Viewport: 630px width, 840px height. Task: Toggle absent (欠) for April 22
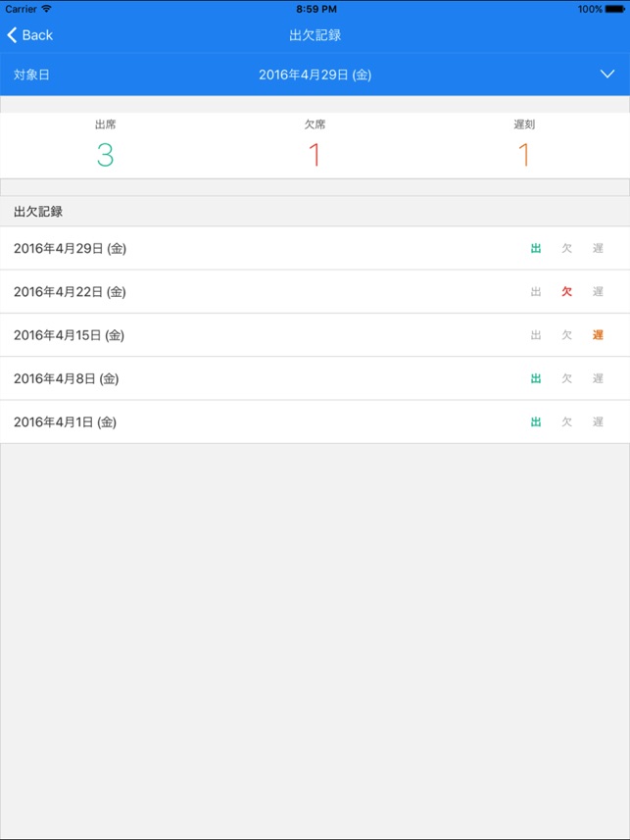566,292
